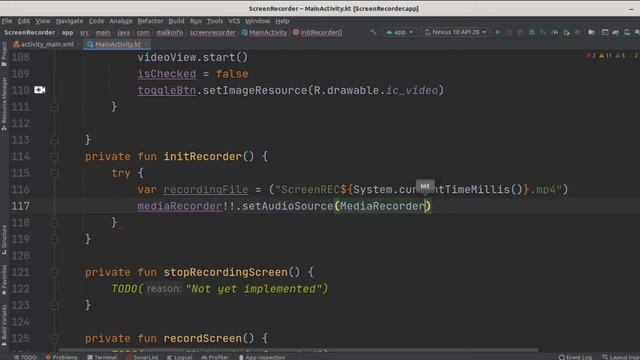Toggle the Structure side panel

coord(4,240)
